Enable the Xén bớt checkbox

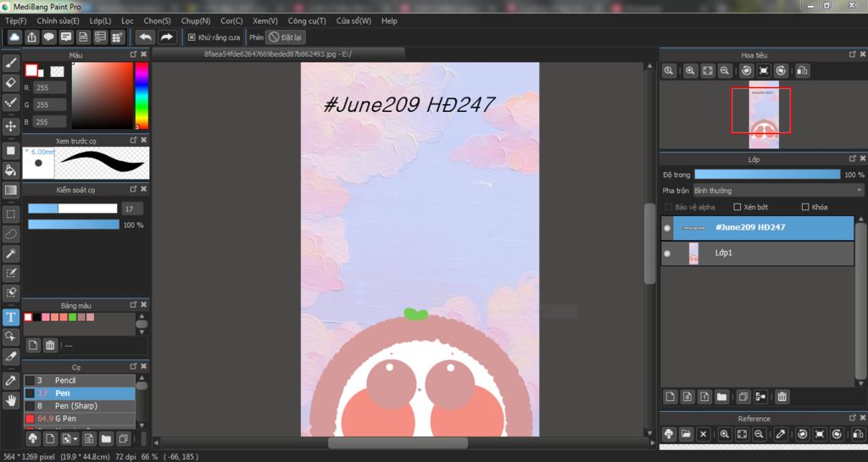(x=737, y=207)
